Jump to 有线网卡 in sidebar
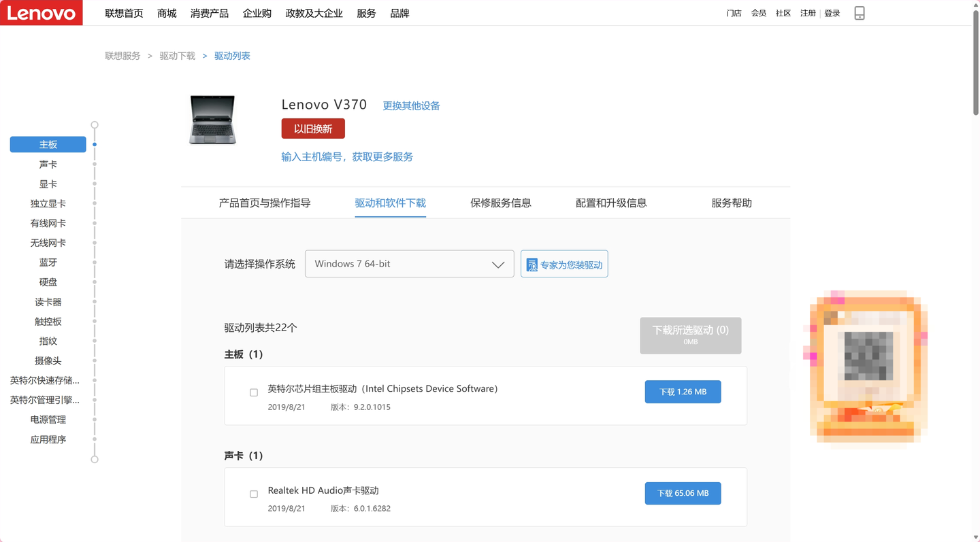Image resolution: width=980 pixels, height=542 pixels. [x=48, y=223]
